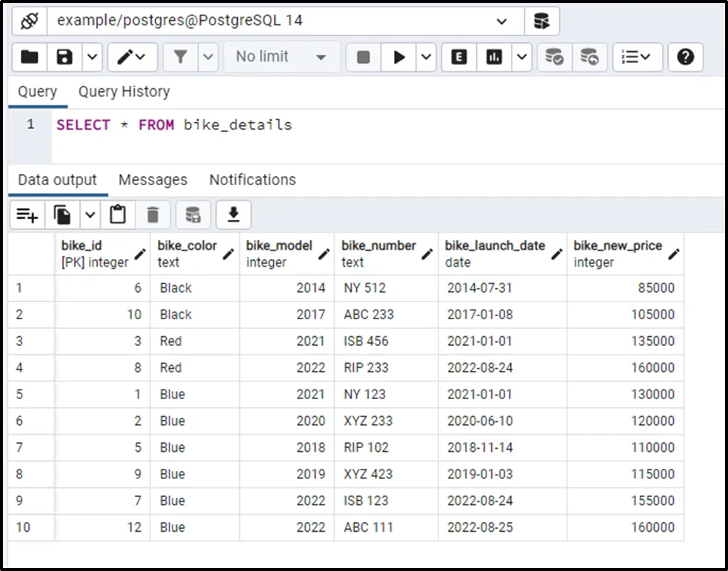
Task: Click the Open File folder icon
Action: click(30, 57)
